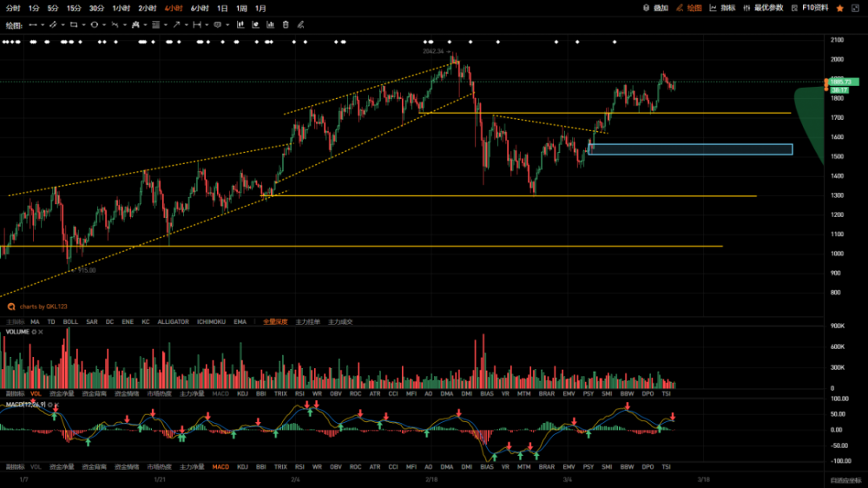The width and height of the screenshot is (868, 488).
Task: Click the orange favorite star icon
Action: pyautogui.click(x=839, y=8)
